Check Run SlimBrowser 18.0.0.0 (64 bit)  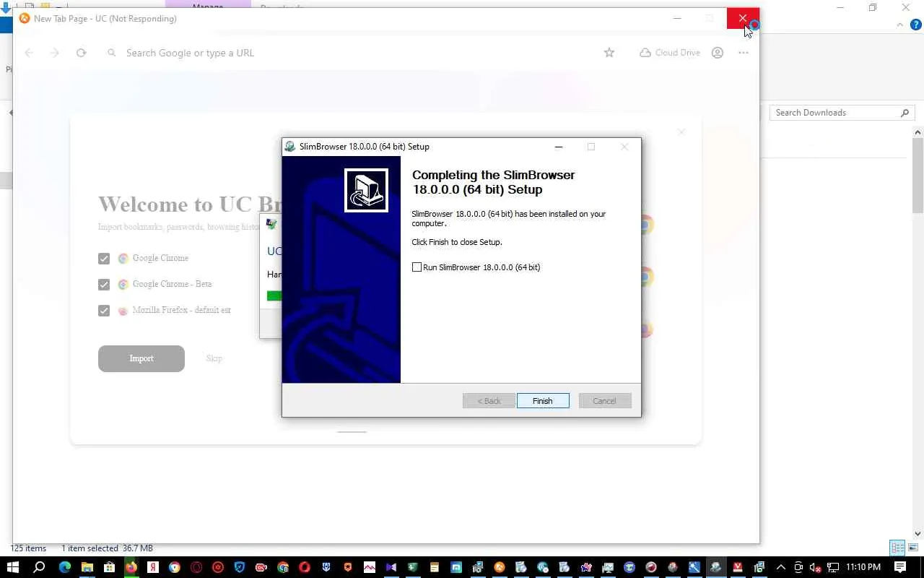(417, 267)
